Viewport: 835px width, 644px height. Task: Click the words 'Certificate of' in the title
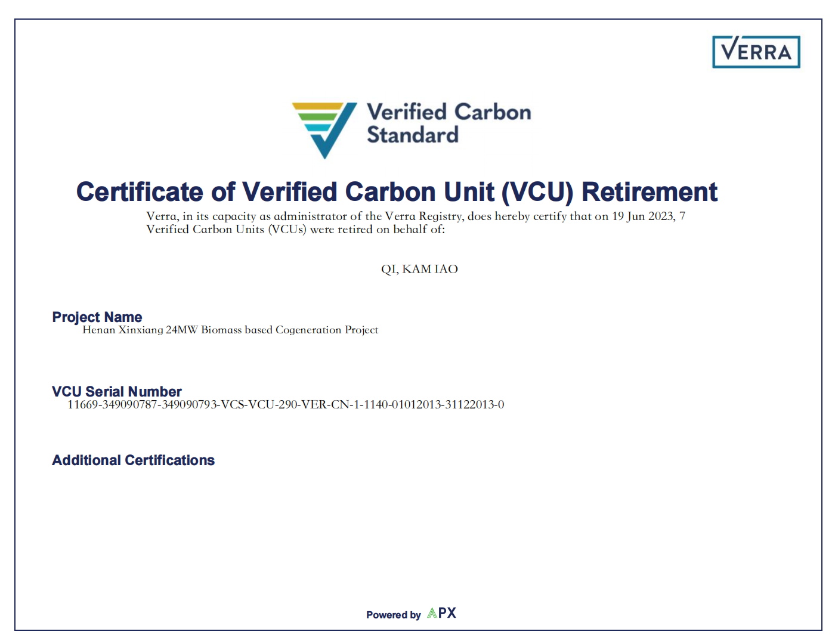pyautogui.click(x=156, y=192)
